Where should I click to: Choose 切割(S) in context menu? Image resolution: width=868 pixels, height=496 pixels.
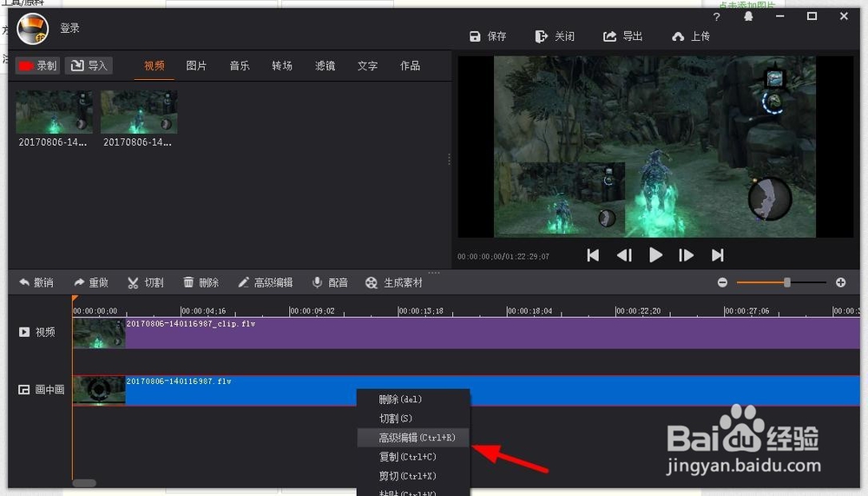click(413, 419)
